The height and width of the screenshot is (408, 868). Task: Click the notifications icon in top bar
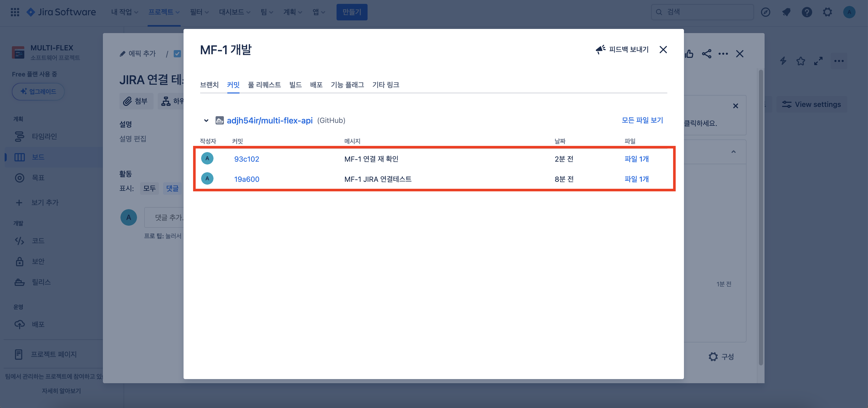click(786, 12)
